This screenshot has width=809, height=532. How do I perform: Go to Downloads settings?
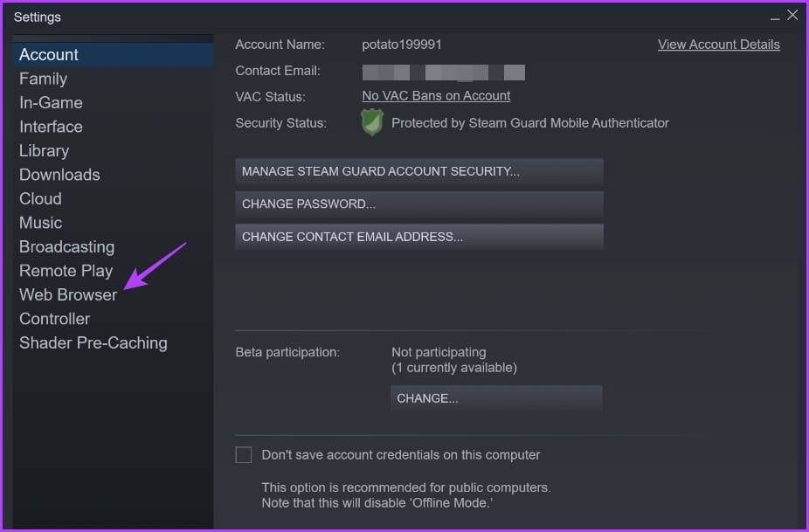tap(60, 175)
